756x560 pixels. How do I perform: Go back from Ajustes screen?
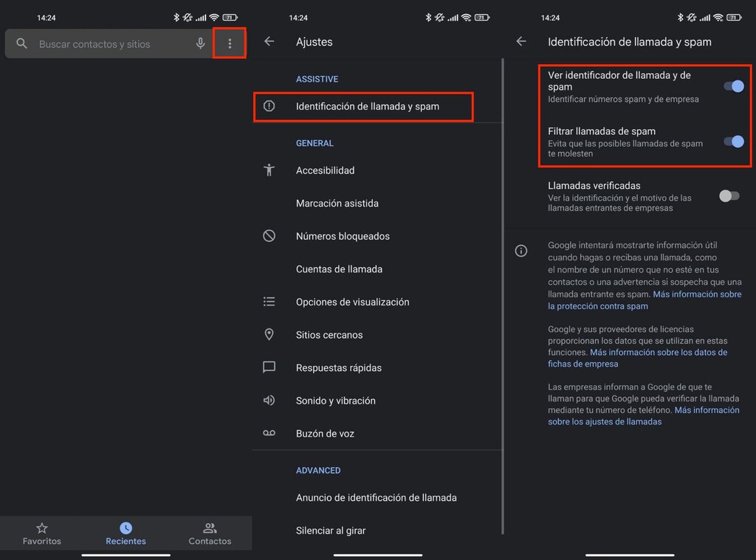click(269, 41)
